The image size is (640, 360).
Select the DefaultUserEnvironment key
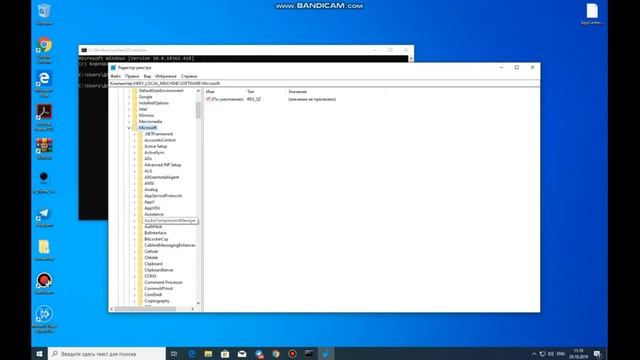coord(161,91)
